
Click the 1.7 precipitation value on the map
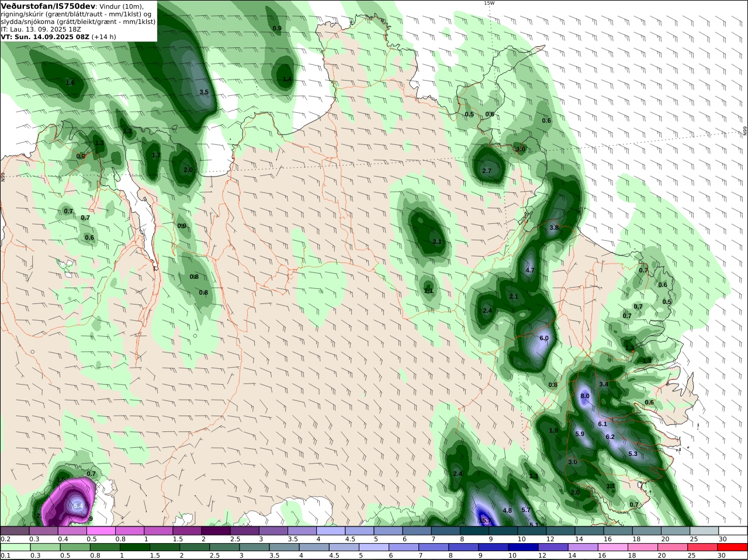pos(156,155)
